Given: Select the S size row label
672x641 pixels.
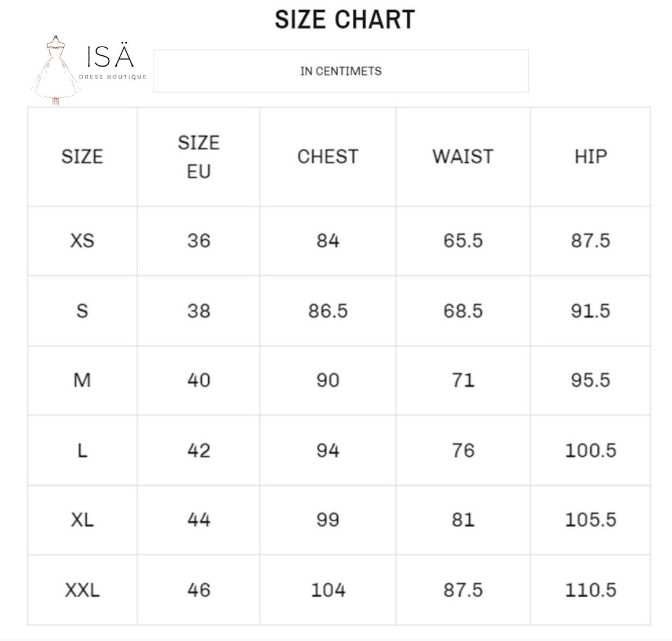Looking at the screenshot, I should pos(82,311).
